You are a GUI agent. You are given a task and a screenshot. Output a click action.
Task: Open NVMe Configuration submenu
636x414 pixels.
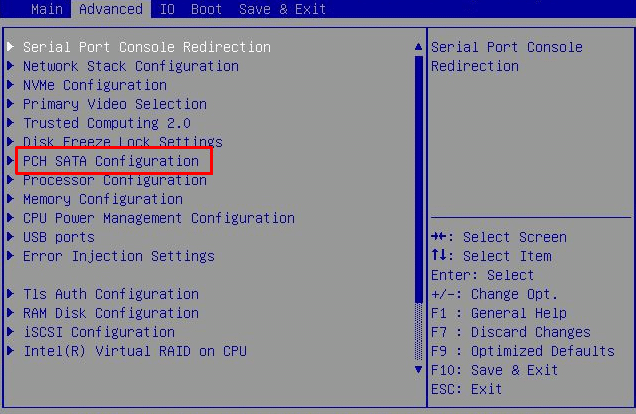coord(94,85)
